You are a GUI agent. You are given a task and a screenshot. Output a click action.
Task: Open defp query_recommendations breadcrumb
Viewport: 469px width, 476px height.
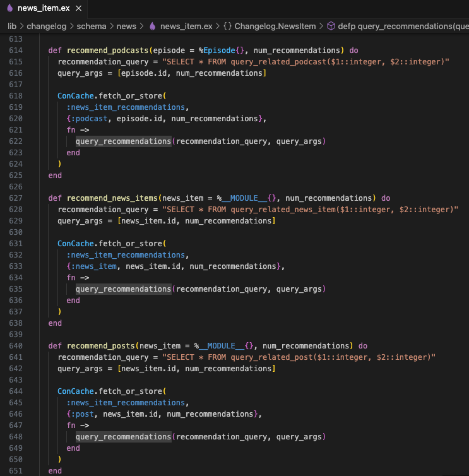click(403, 27)
